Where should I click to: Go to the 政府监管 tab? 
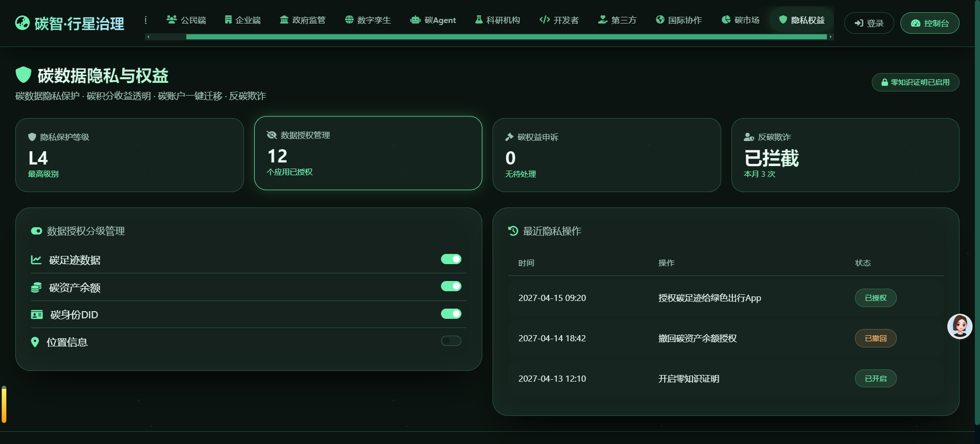(303, 20)
